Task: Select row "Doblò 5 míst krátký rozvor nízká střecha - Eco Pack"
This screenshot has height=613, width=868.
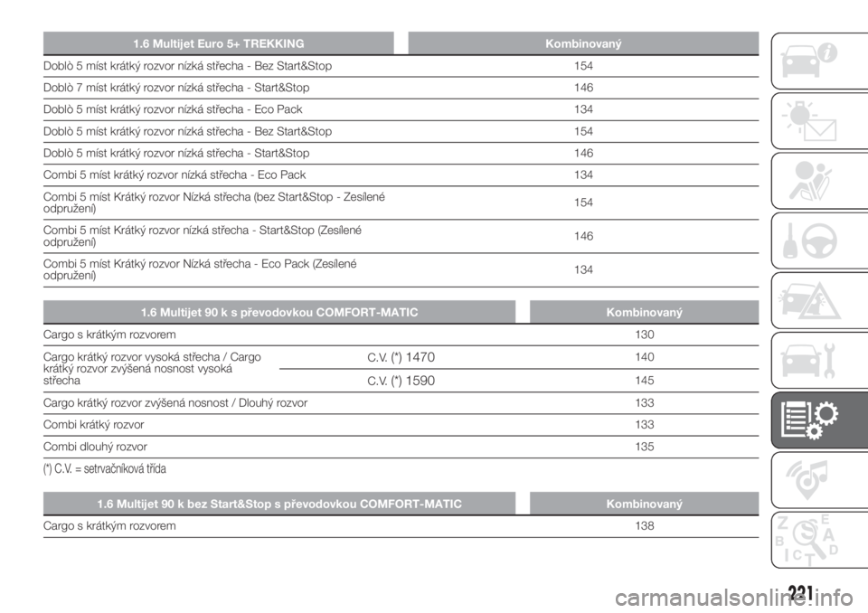Action: tap(401, 109)
